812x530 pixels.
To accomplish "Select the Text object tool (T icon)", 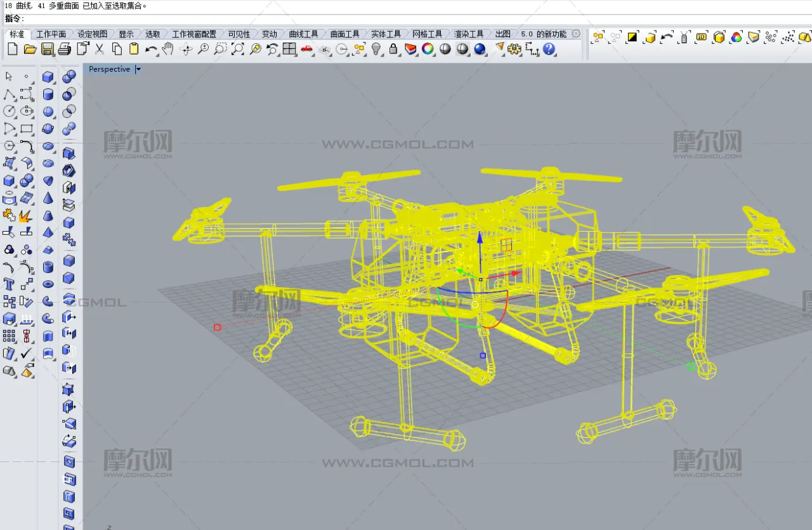I will coord(9,284).
